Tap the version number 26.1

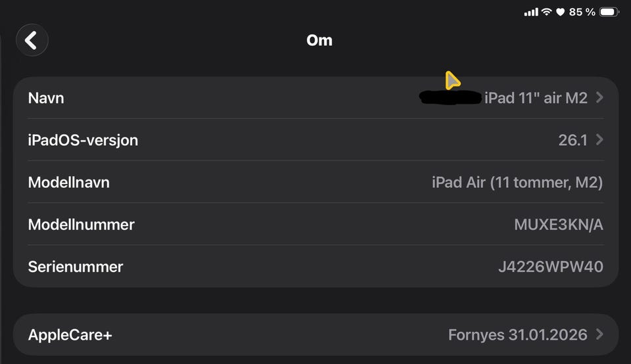[x=572, y=140]
